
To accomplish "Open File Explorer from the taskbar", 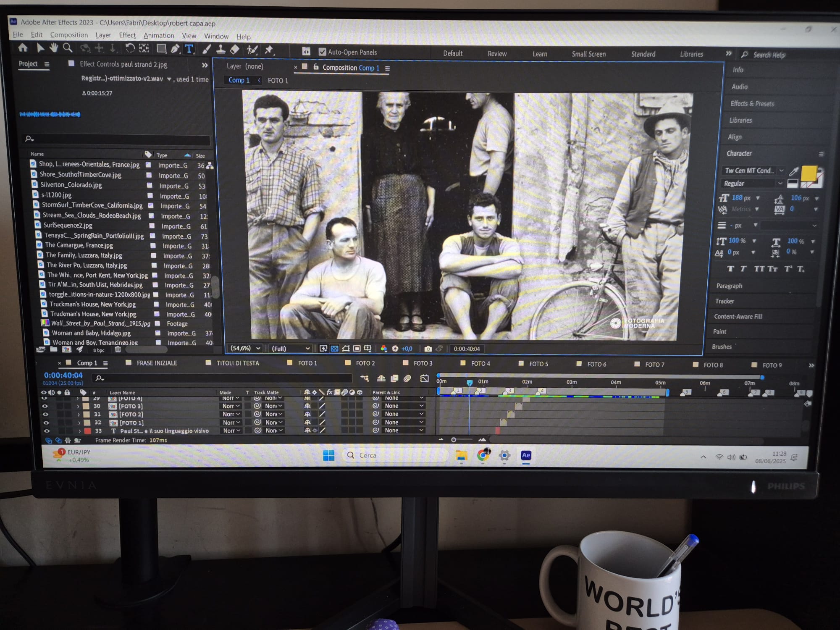I will point(461,455).
